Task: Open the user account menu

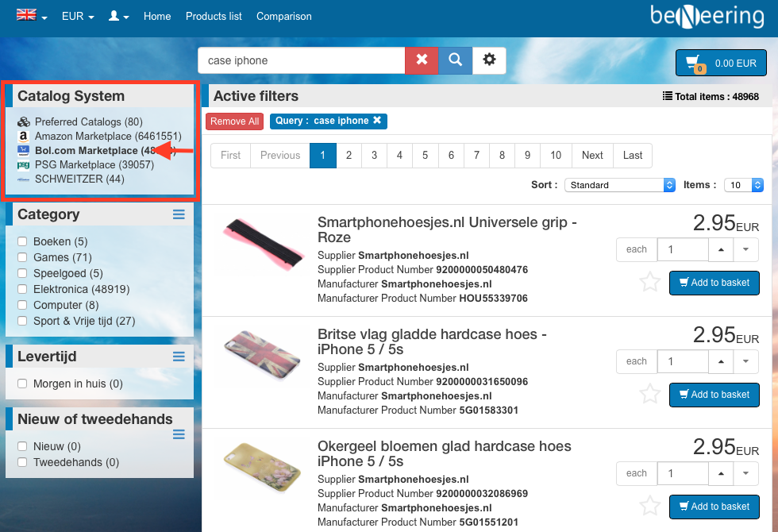Action: (118, 17)
